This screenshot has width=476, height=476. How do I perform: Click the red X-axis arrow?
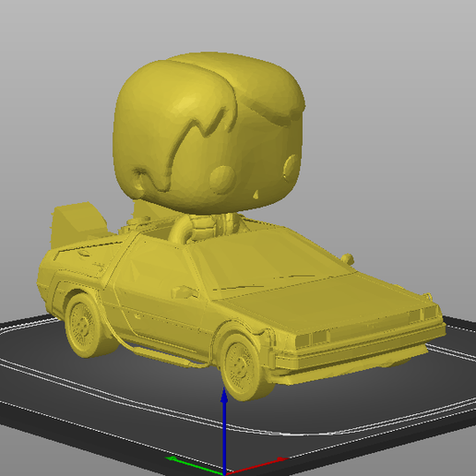coord(256,466)
